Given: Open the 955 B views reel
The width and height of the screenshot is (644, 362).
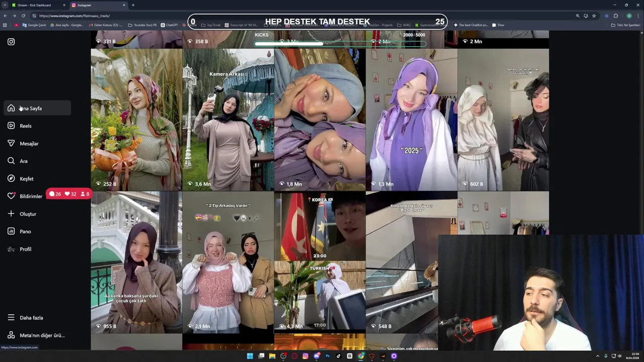Looking at the screenshot, I should [136, 262].
